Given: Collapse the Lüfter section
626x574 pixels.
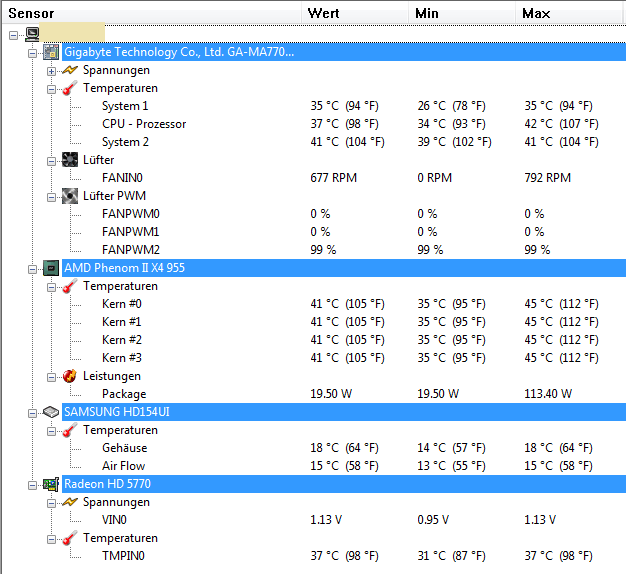Looking at the screenshot, I should click(51, 161).
